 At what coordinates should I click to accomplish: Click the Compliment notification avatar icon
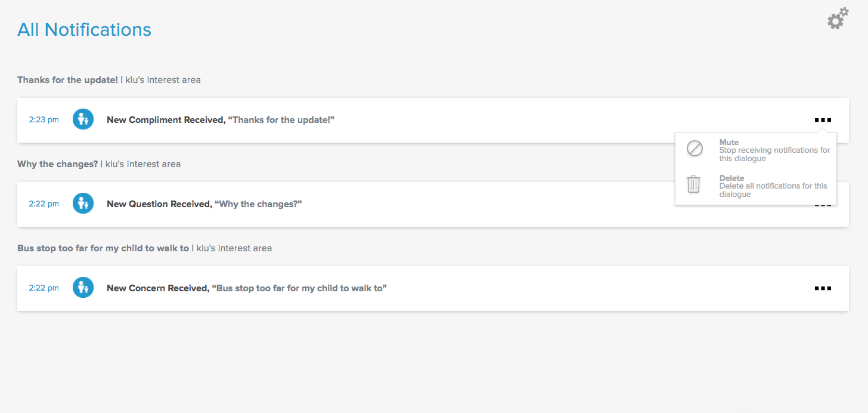tap(83, 119)
